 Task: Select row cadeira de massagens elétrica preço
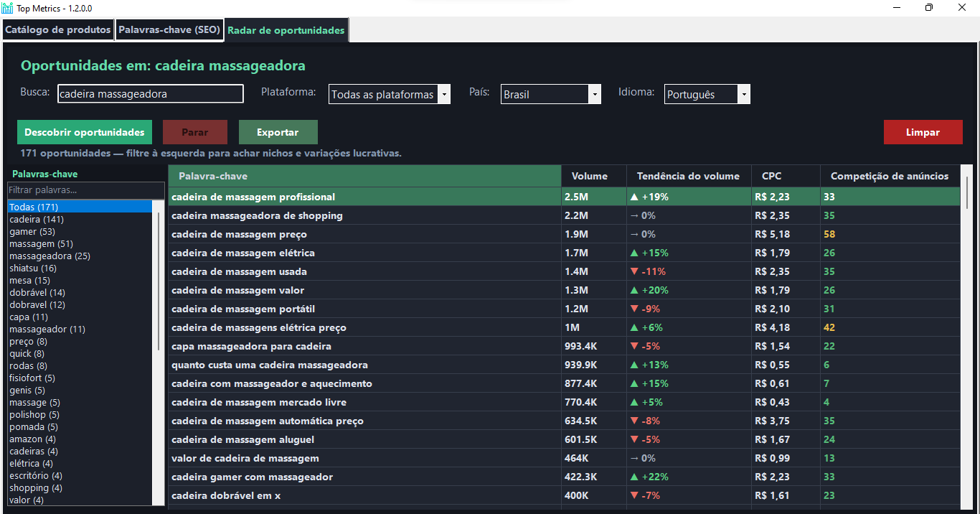pos(564,327)
